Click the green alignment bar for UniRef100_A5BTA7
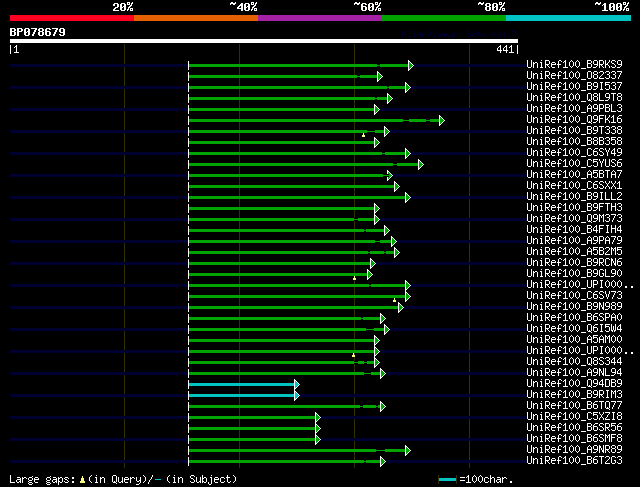Screen dimensions: 640x487 coord(288,176)
